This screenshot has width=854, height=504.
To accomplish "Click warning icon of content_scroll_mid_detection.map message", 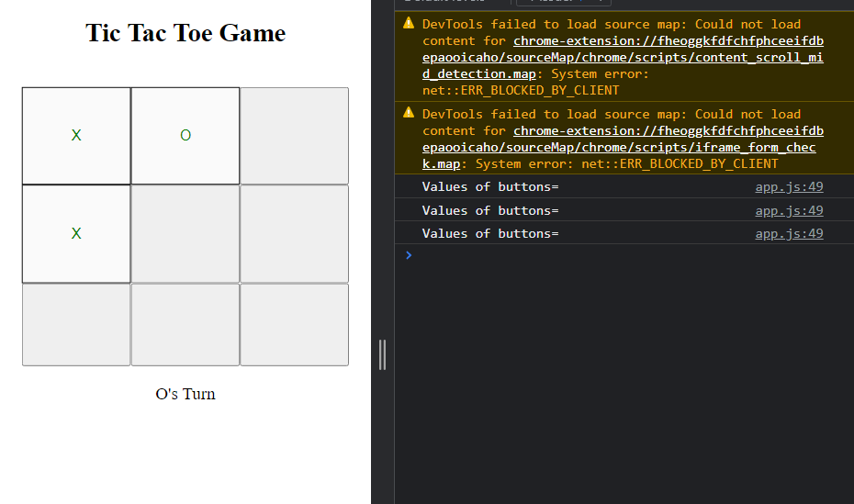I will point(409,23).
